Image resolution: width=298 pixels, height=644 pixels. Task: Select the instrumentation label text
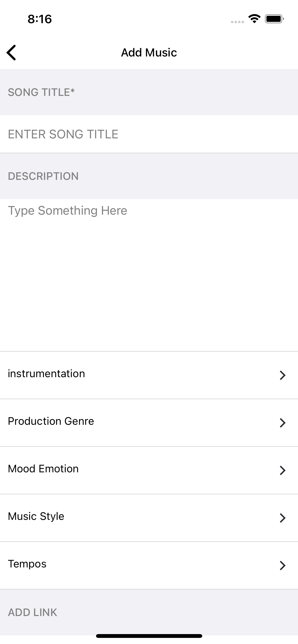tap(46, 374)
